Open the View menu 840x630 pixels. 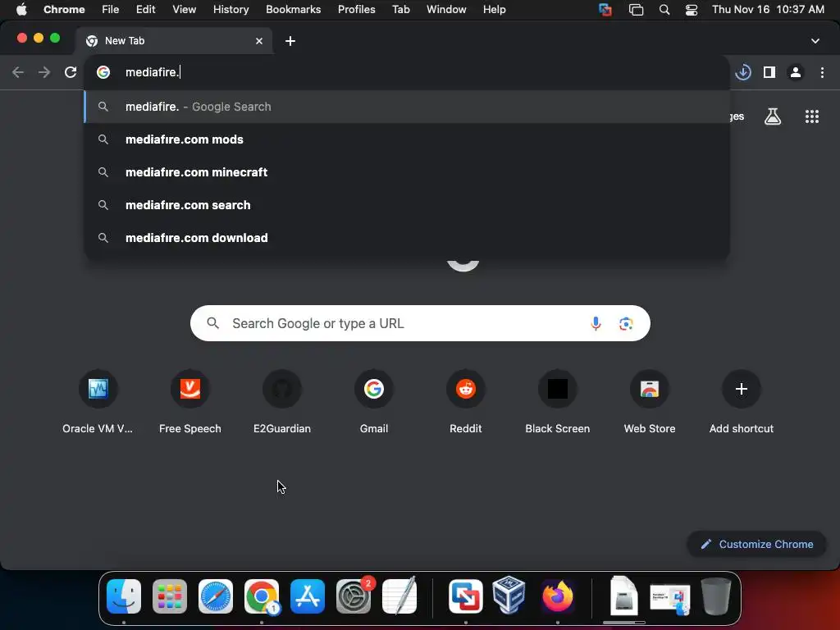point(185,10)
